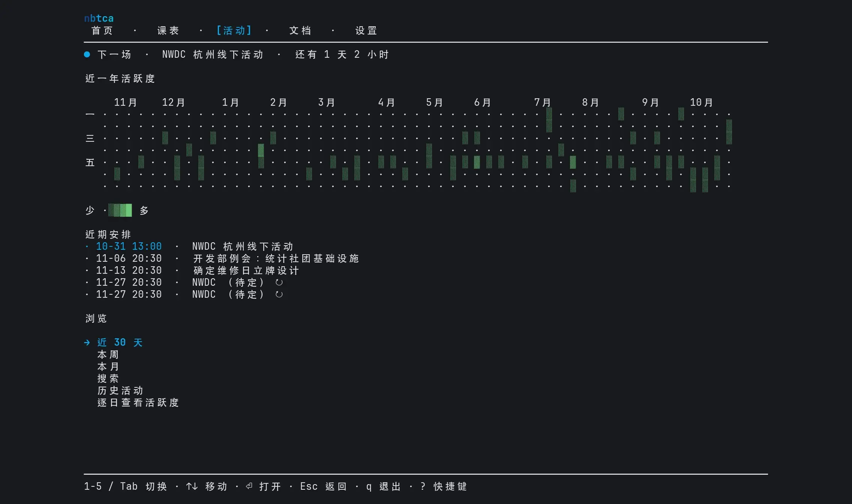Click the 五 weekday row label
The image size is (852, 504).
(x=90, y=162)
